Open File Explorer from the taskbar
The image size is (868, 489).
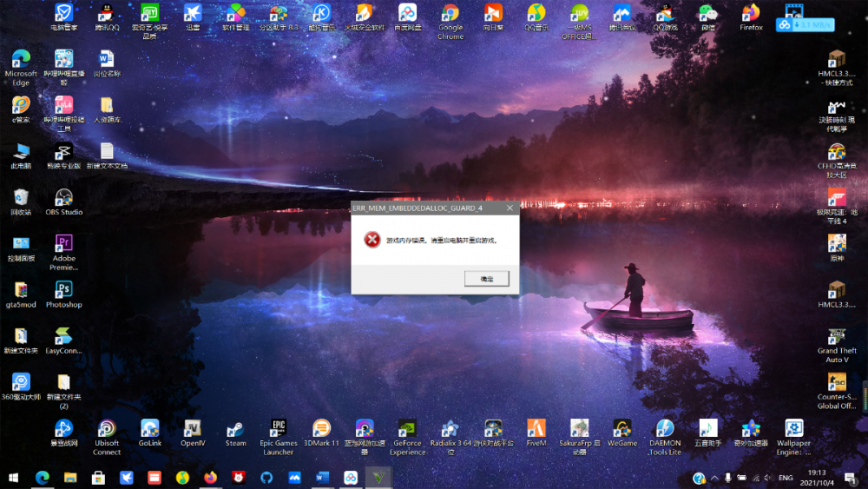coord(70,478)
